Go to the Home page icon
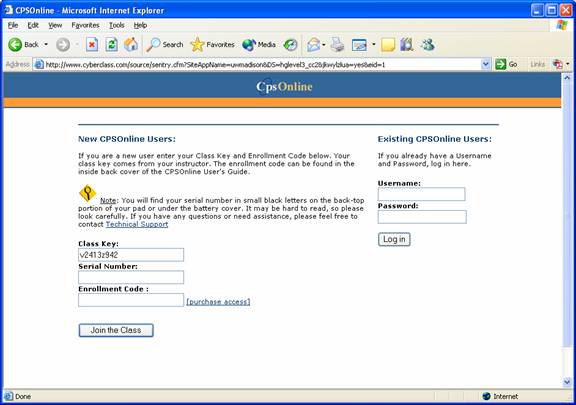 pyautogui.click(x=131, y=45)
